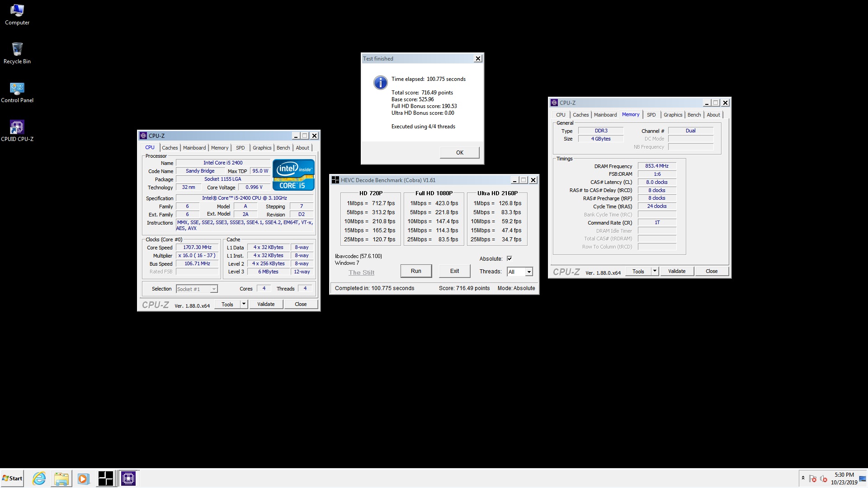Click CPU-Z title icon in Memory window

pos(554,103)
